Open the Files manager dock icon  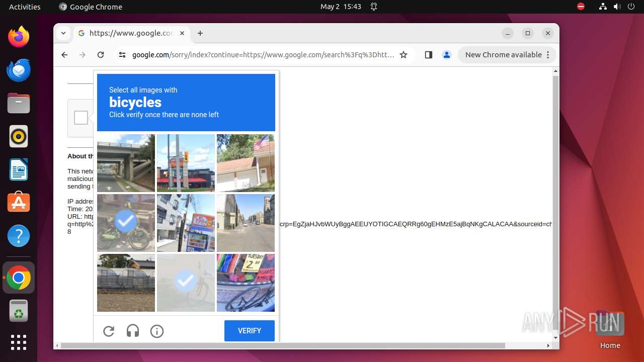(19, 103)
